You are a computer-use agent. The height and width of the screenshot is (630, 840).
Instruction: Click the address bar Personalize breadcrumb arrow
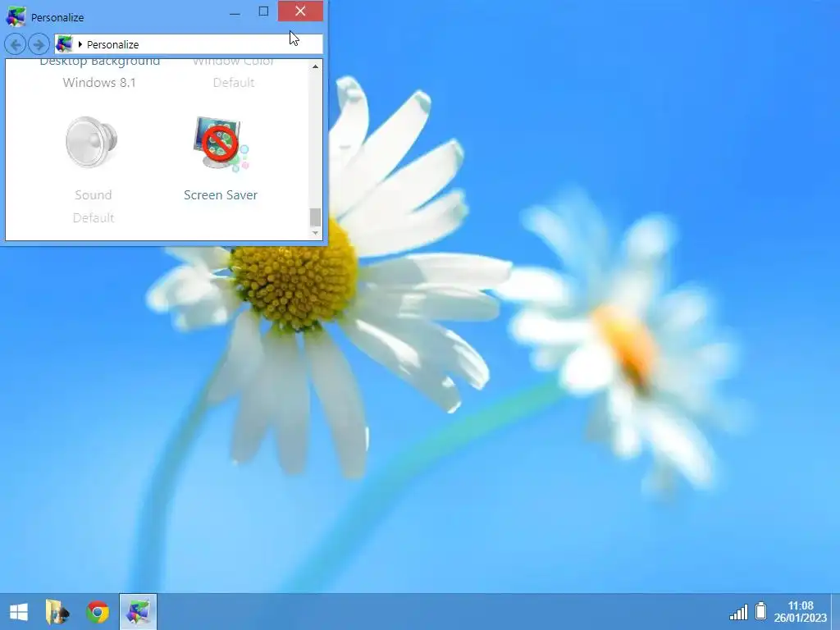[x=80, y=44]
